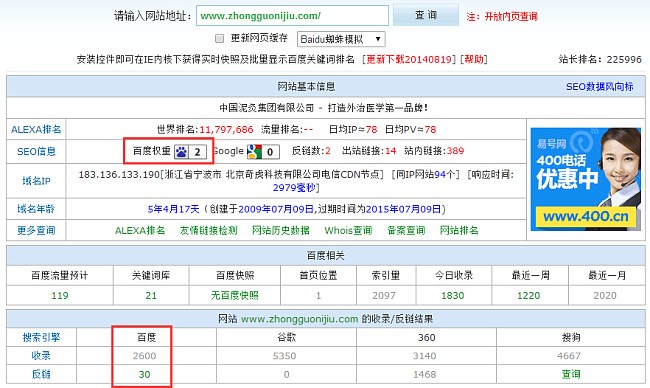Click the domain age 5年4月17天
Viewport: 650px width, 388px height.
(x=173, y=209)
